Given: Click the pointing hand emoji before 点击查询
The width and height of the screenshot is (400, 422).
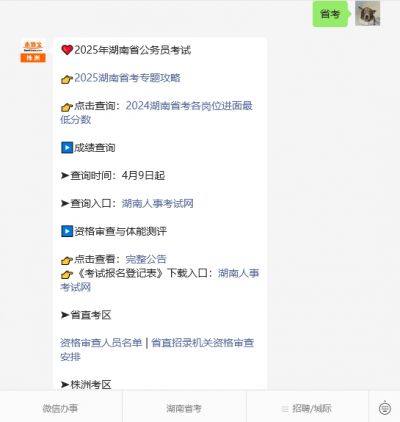Looking at the screenshot, I should pos(67,107).
